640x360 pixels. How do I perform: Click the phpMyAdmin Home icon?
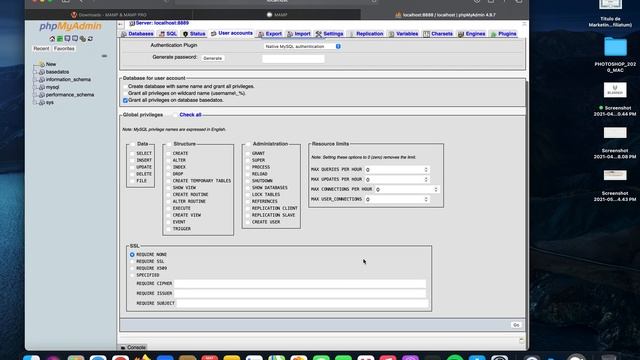point(52,39)
